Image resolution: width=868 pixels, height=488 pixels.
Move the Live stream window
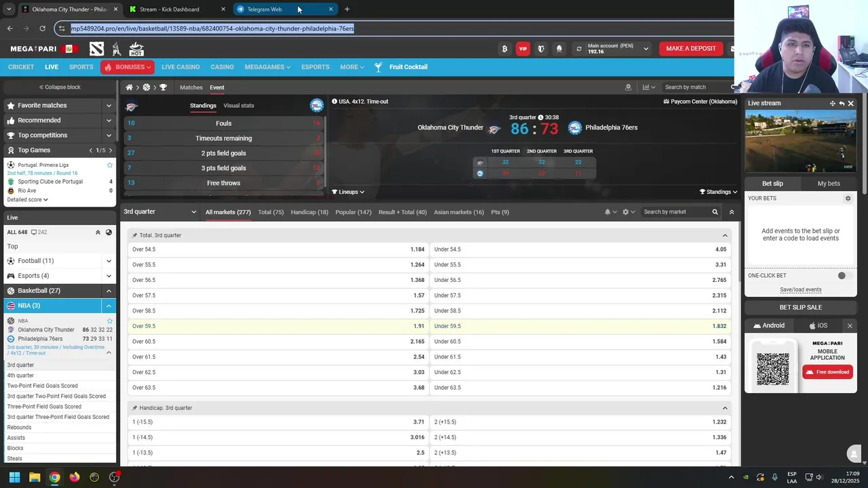832,104
